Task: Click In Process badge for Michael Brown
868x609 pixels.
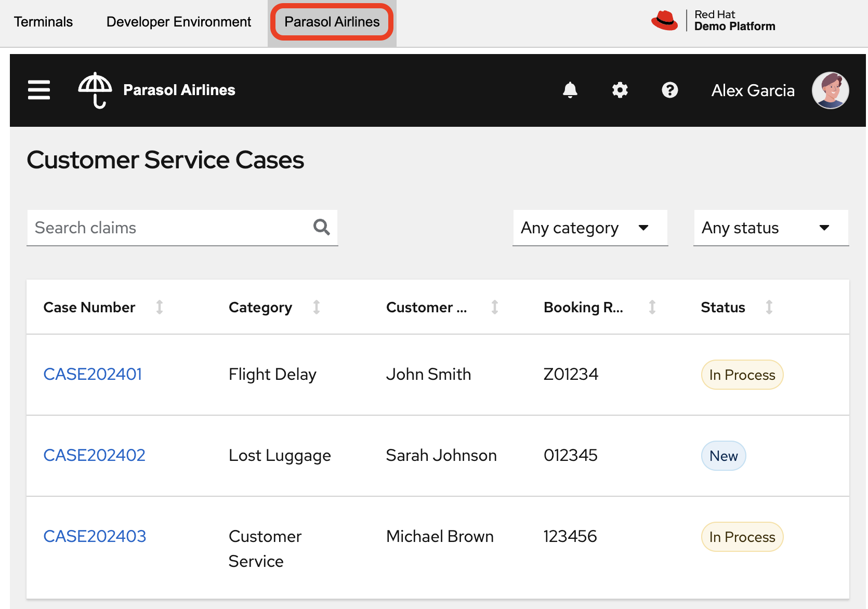Action: pos(742,537)
